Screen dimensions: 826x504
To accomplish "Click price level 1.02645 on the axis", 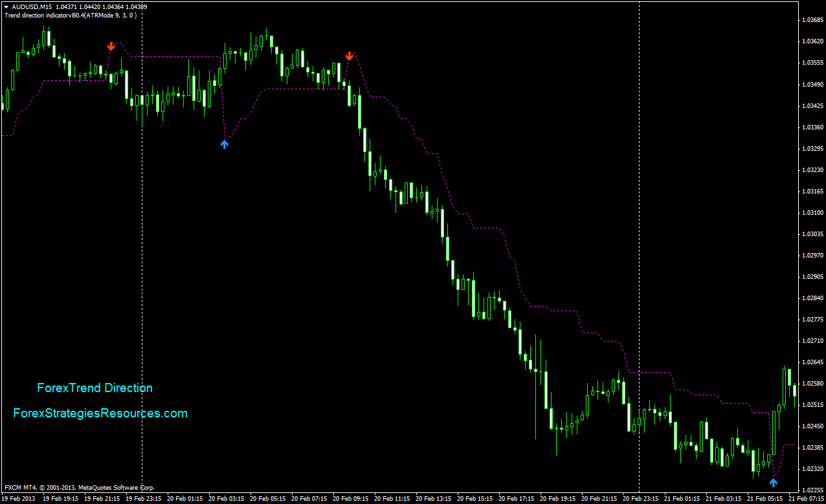I will pos(812,362).
